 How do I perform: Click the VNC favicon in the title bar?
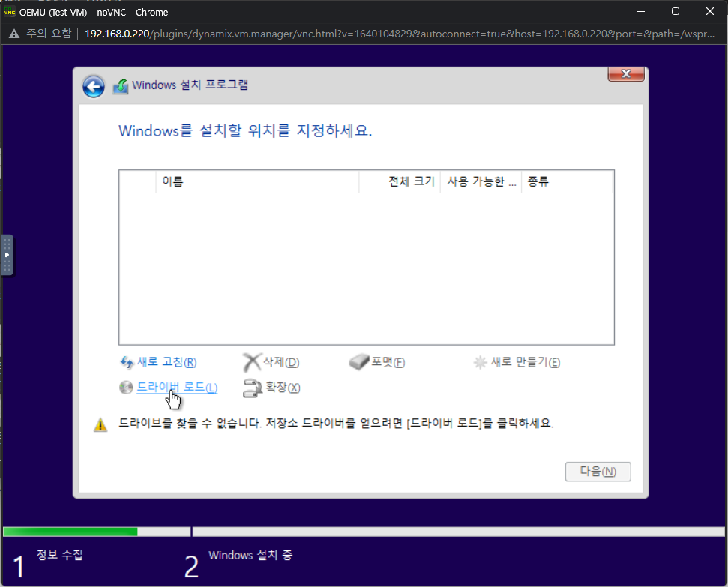(9, 12)
